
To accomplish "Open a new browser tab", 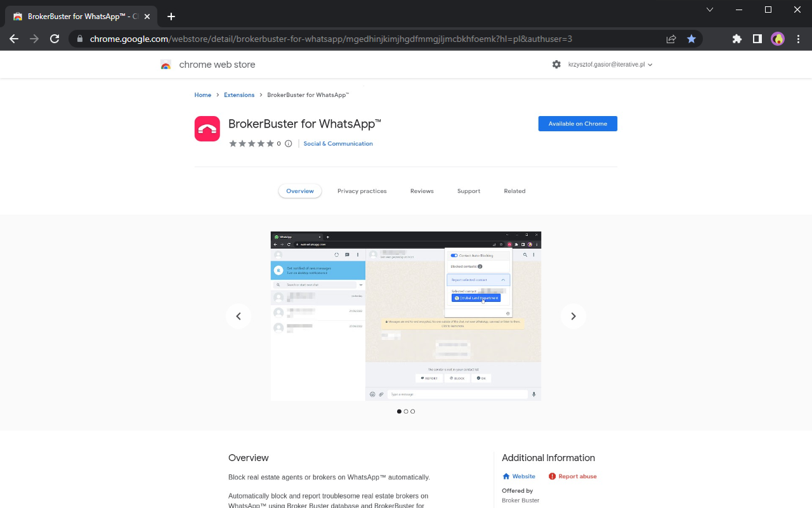I will pos(171,16).
